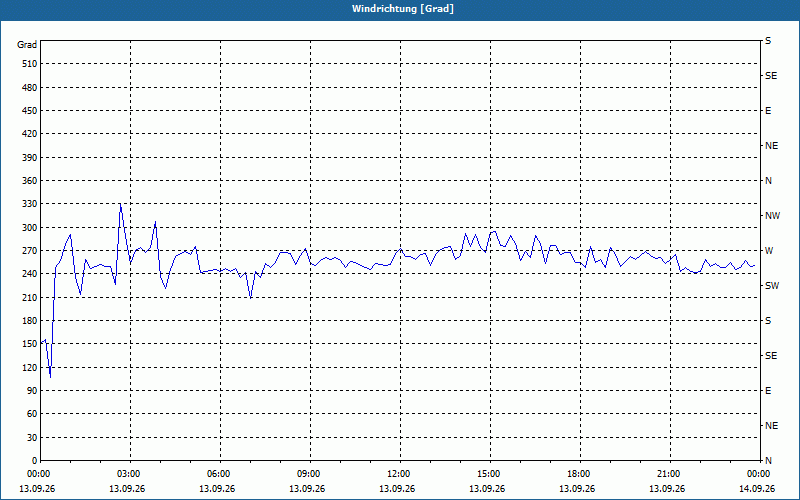The width and height of the screenshot is (800, 500).
Task: Select the 00:00 label above 14.09.26
Action: 758,474
